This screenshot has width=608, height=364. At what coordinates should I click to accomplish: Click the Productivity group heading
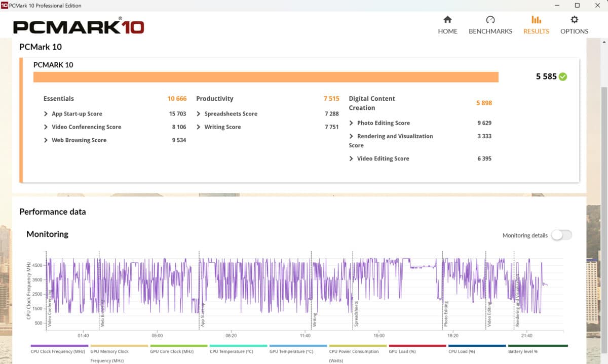[215, 99]
